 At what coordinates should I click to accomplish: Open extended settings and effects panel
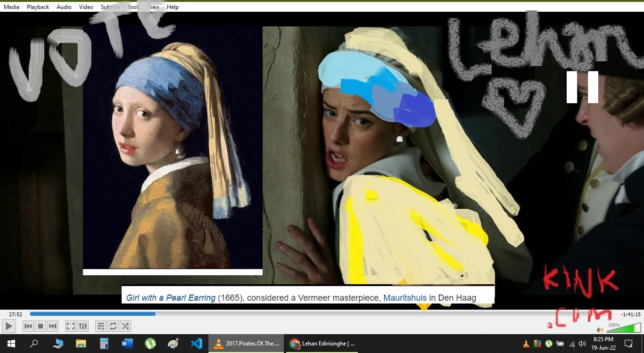pos(83,326)
